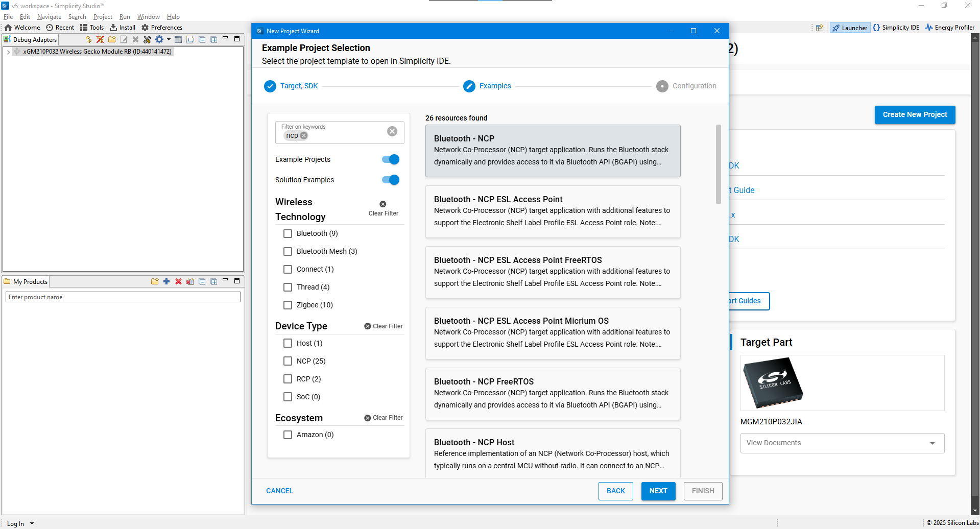Click the disconnect adapters icon with red X
980x529 pixels.
(100, 39)
